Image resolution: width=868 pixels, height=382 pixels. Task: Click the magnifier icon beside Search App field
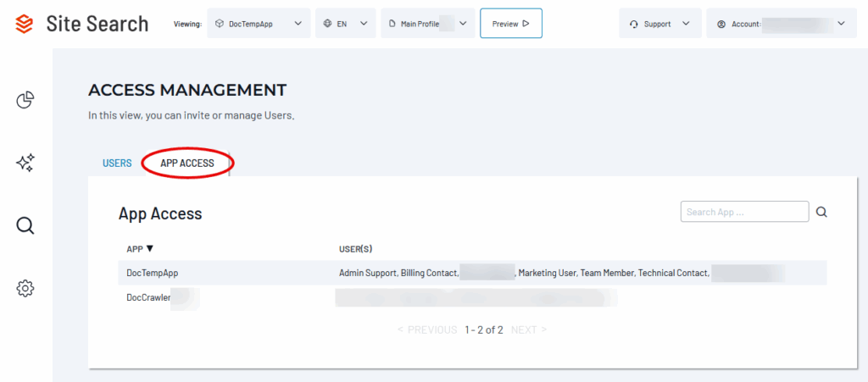pos(821,213)
